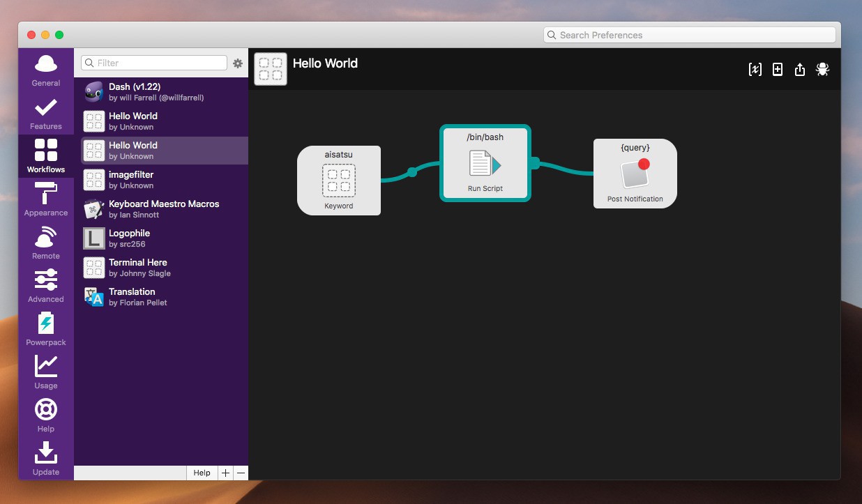
Task: Click the plus button to add workflow
Action: pos(225,473)
